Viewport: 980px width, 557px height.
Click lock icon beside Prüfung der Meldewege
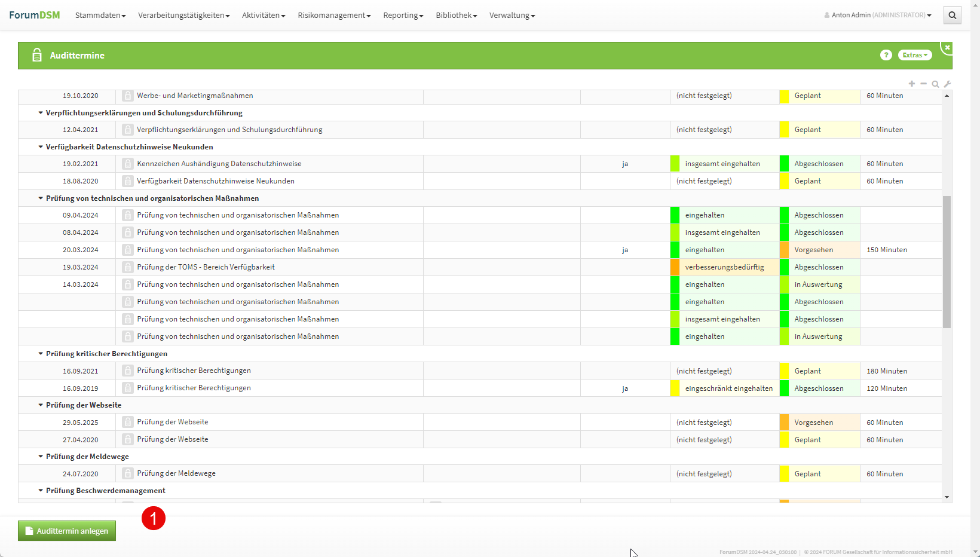click(128, 474)
